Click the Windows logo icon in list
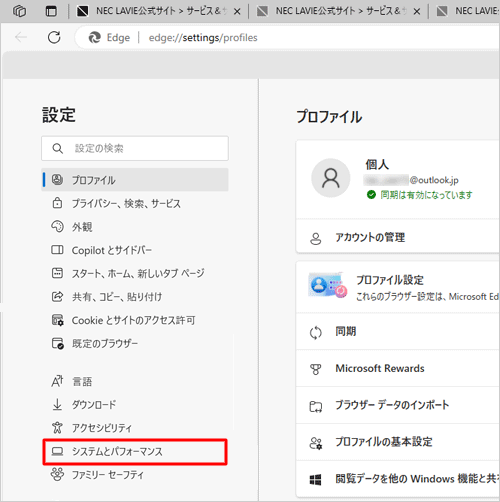The width and height of the screenshot is (500, 502). pos(316,480)
